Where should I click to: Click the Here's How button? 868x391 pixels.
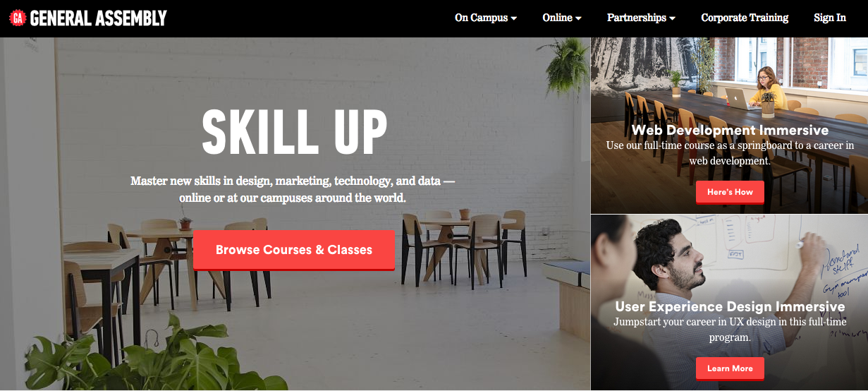coord(730,192)
